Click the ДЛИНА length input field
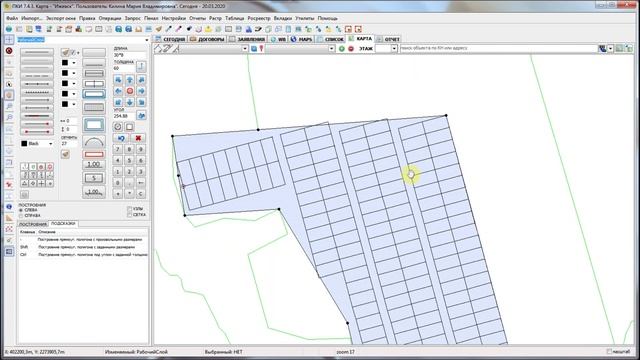Image resolution: width=640 pixels, height=360 pixels. (x=129, y=55)
